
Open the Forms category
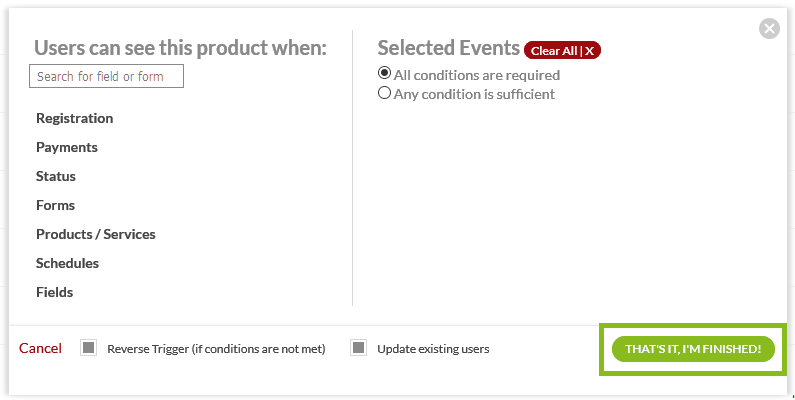pos(55,205)
